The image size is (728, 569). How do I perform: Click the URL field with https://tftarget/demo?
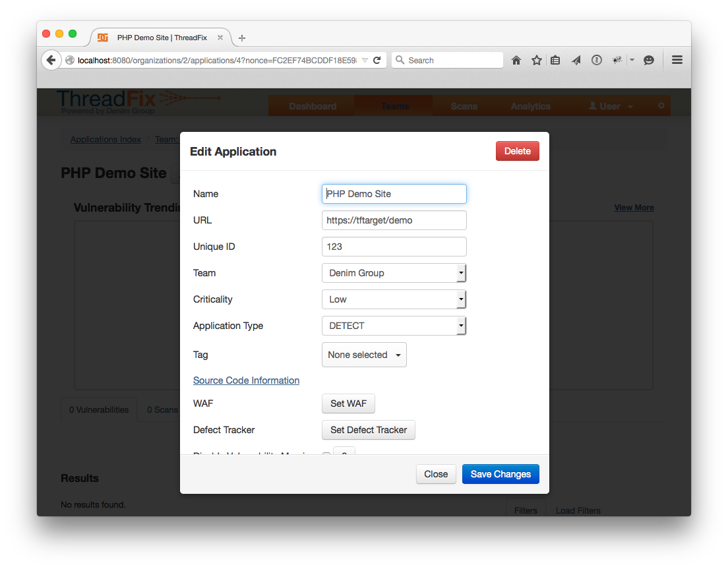(394, 220)
